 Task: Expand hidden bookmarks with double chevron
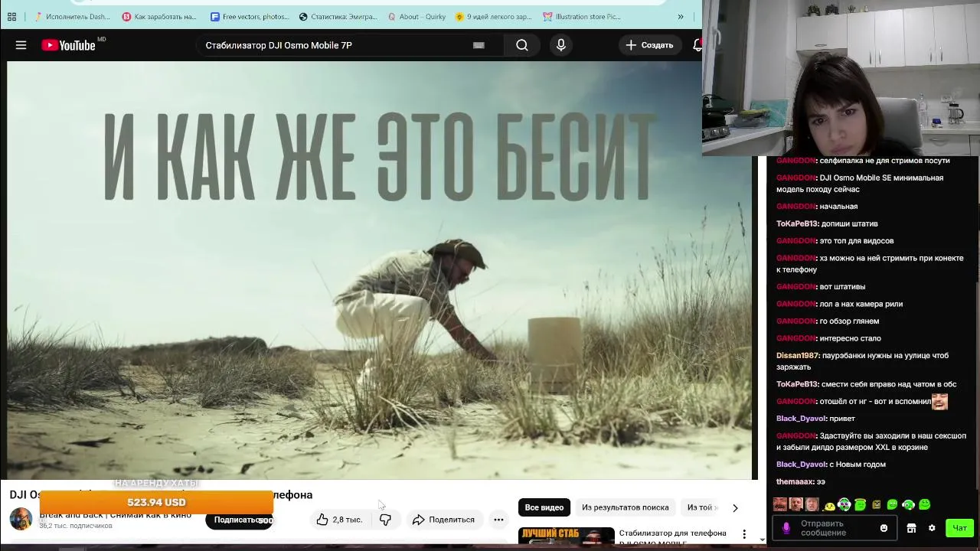(680, 16)
